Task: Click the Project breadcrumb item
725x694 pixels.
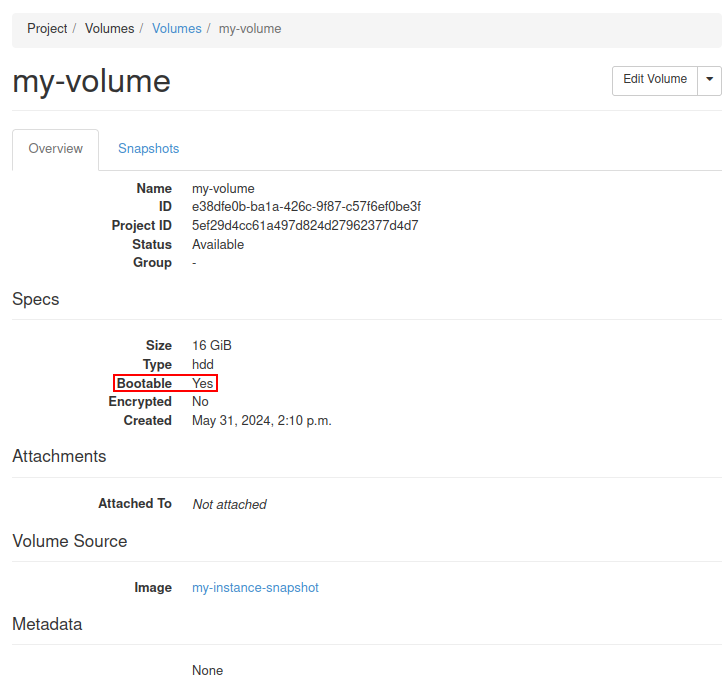Action: (x=47, y=29)
